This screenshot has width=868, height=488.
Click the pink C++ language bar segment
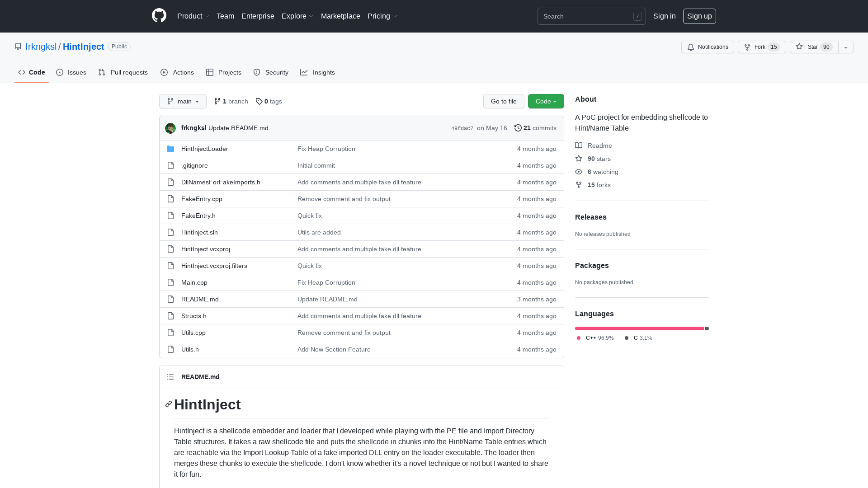click(x=639, y=328)
